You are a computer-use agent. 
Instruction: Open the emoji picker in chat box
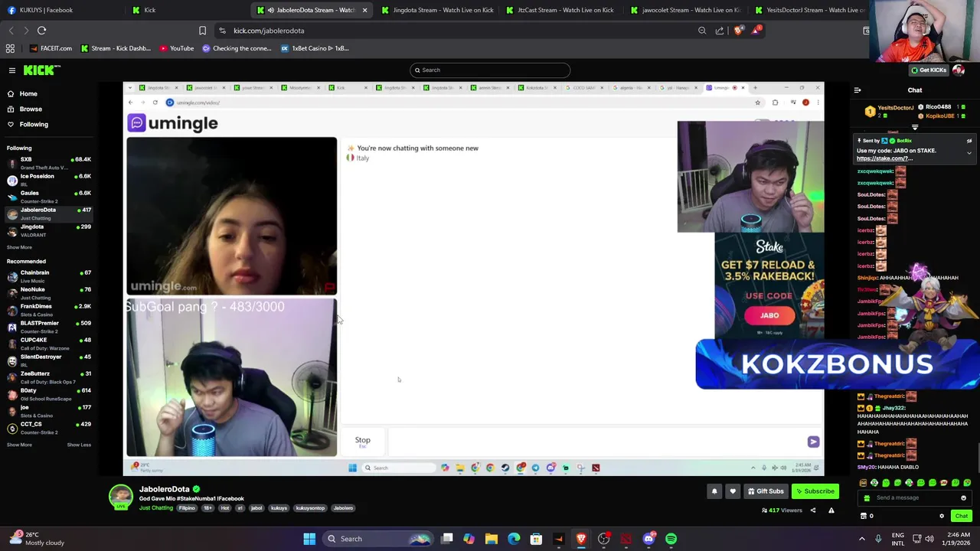(963, 497)
